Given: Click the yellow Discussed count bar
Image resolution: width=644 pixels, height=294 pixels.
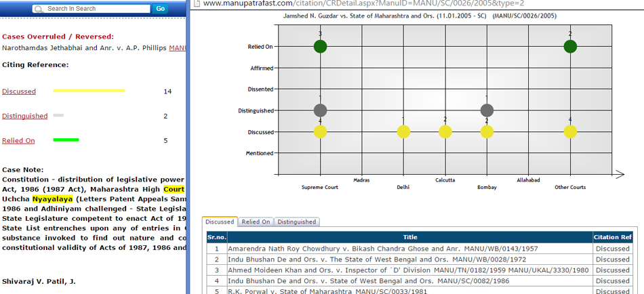Looking at the screenshot, I should click(89, 91).
